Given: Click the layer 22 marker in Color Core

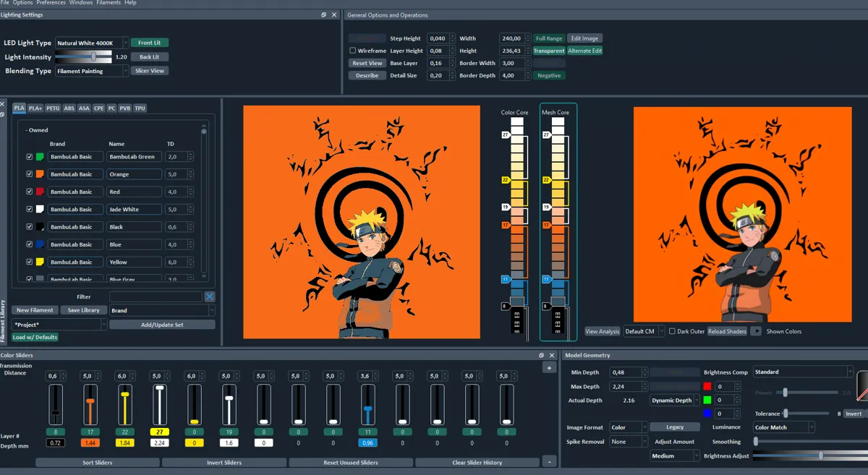Looking at the screenshot, I should click(x=506, y=179).
